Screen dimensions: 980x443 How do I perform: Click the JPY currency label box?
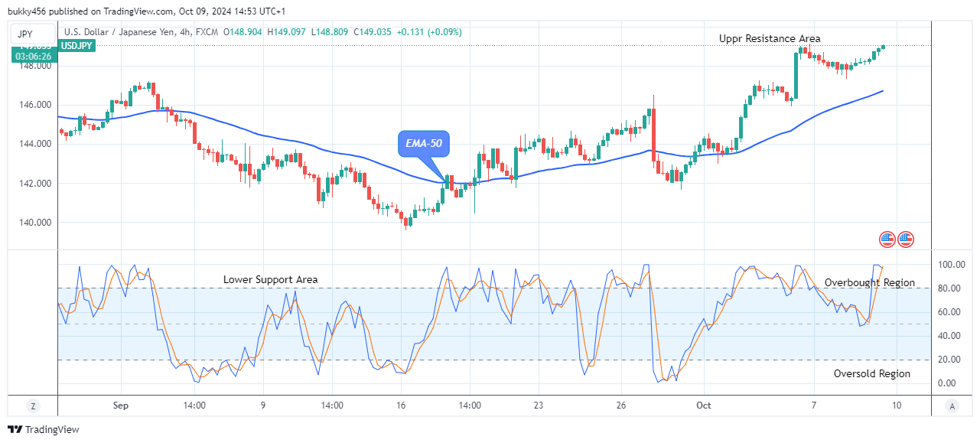tap(32, 34)
